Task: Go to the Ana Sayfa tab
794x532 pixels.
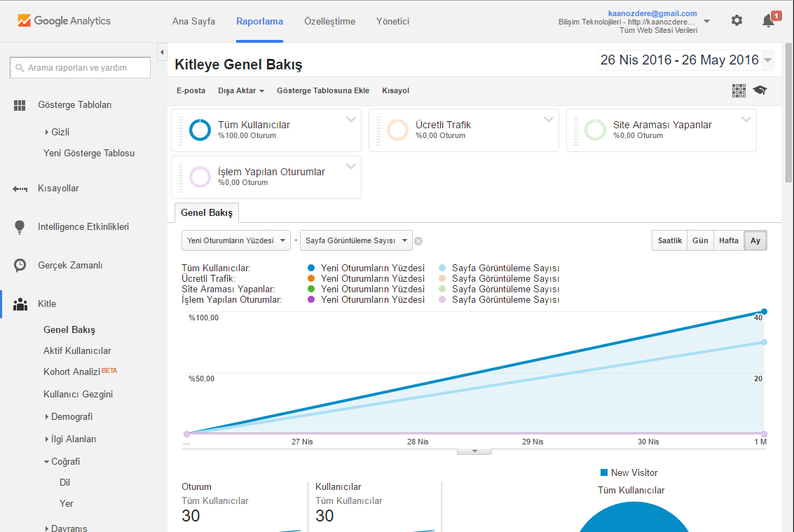Action: [193, 21]
